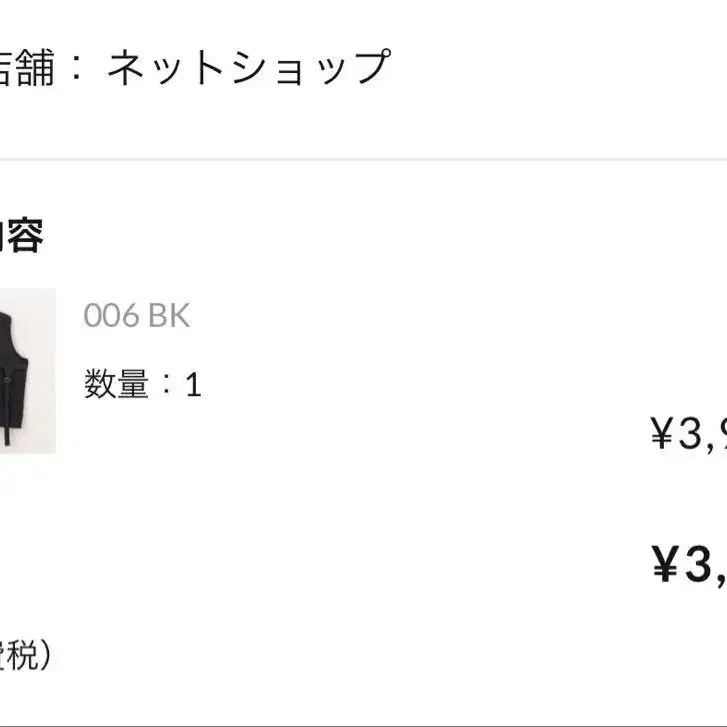Screen dimensions: 727x727
Task: Click the divider line under store row
Action: click(x=363, y=159)
